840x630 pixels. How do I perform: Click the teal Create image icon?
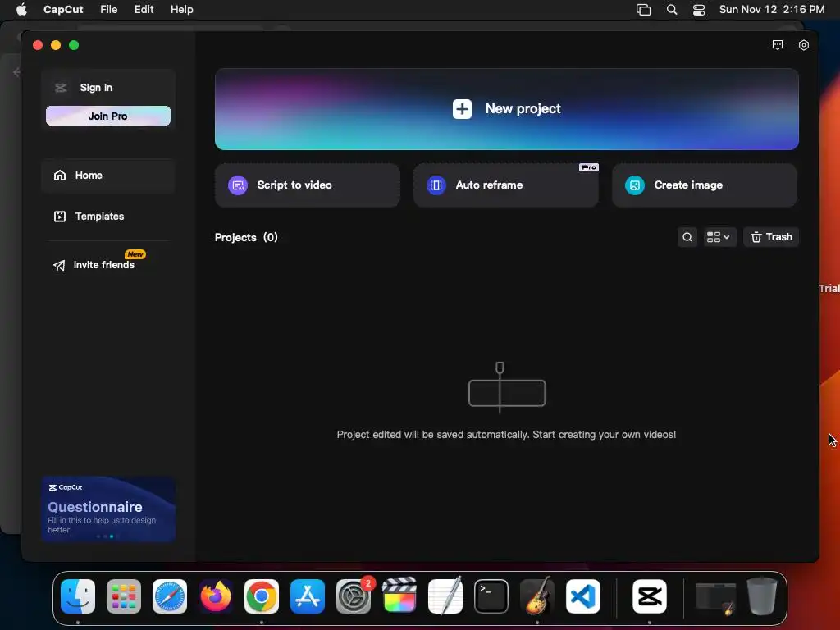pyautogui.click(x=635, y=185)
